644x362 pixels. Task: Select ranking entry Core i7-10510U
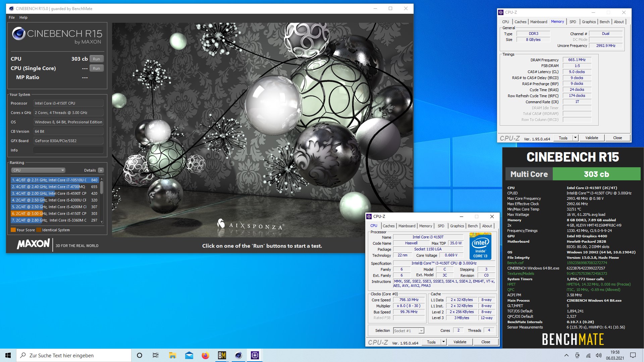coord(55,180)
